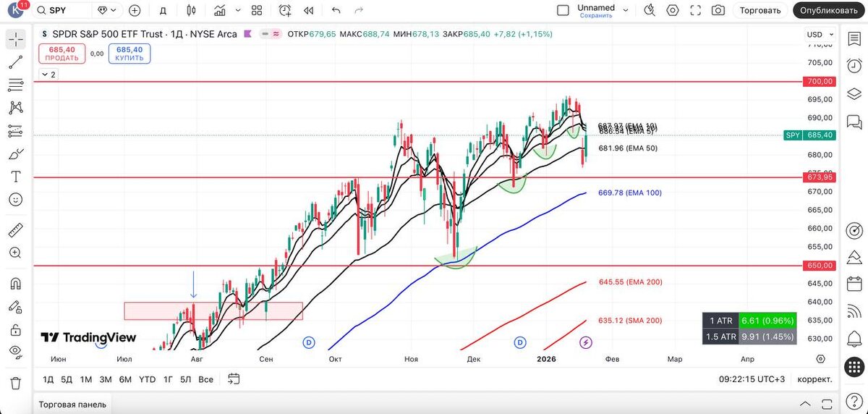Open the Торговая панель tab

click(72, 405)
